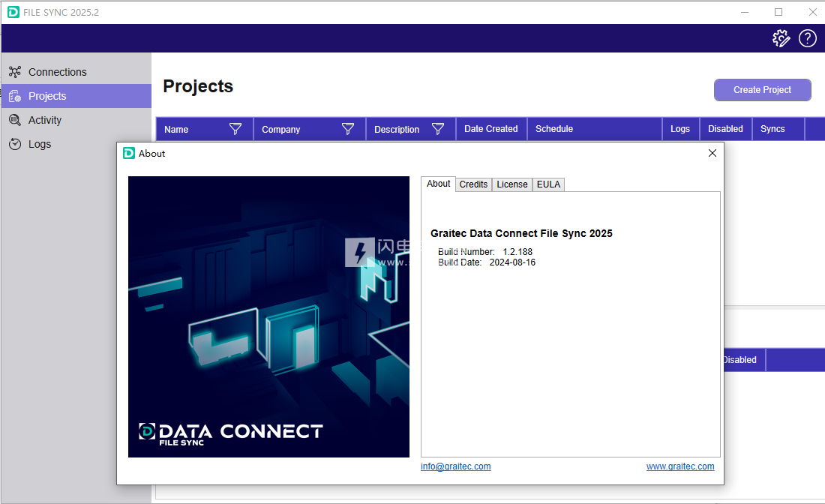Click the build number 1.2.188

coord(517,252)
